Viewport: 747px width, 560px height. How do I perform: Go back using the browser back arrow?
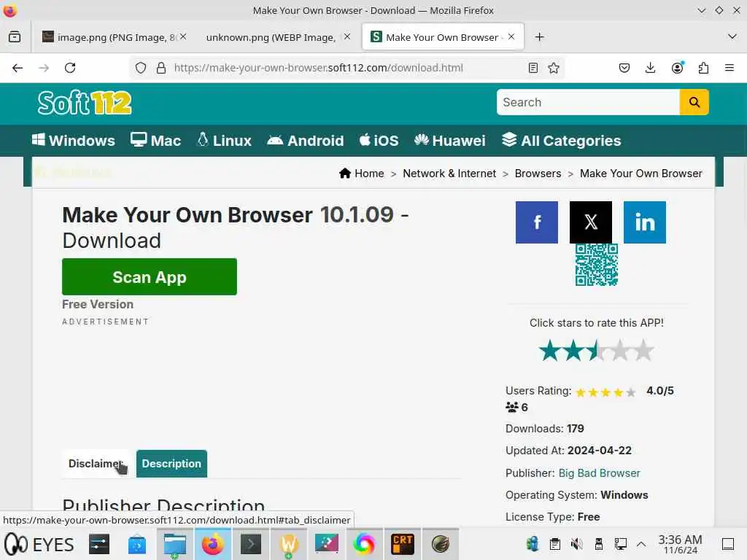click(18, 68)
